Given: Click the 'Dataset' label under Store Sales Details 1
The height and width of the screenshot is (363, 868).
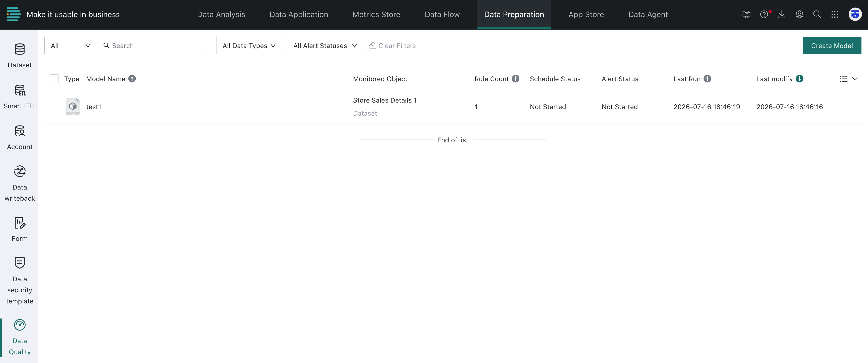Looking at the screenshot, I should pyautogui.click(x=365, y=113).
